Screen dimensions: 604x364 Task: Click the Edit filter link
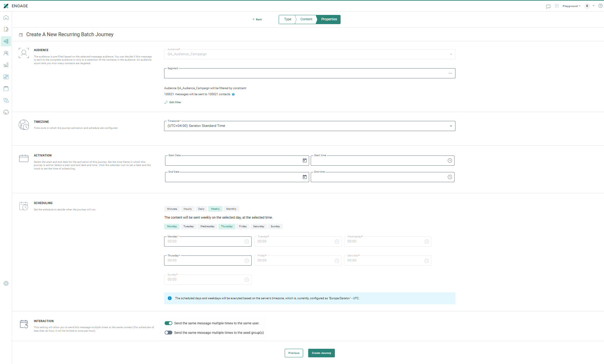[x=175, y=103]
